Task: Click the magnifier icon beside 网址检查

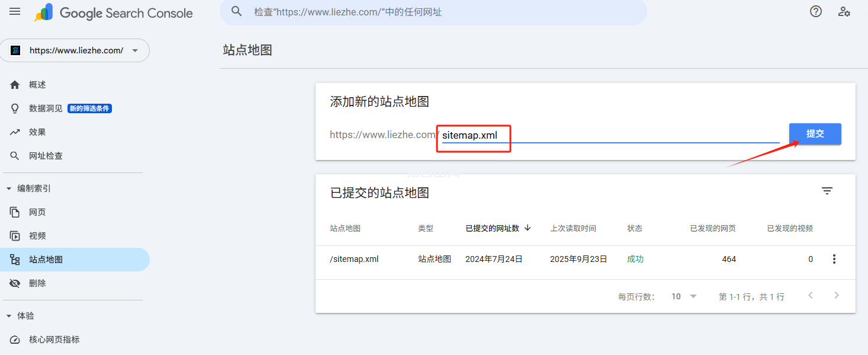Action: pos(15,156)
